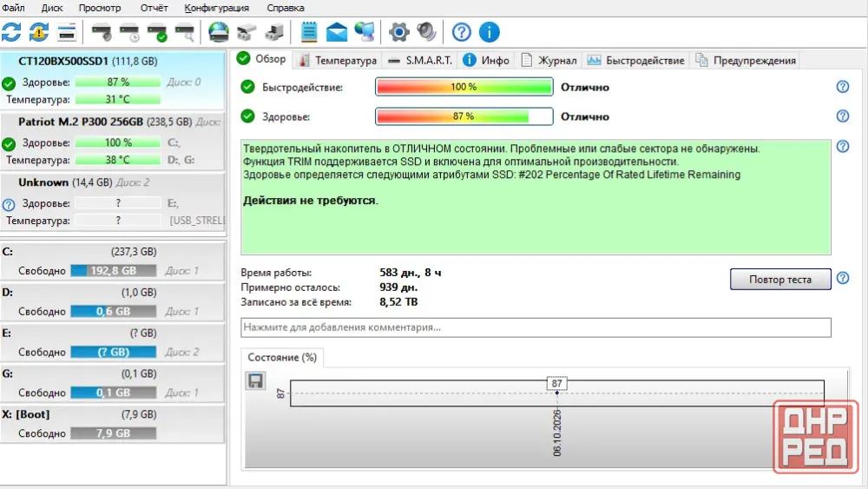Open the Справка menu
The image size is (868, 489).
coord(285,8)
